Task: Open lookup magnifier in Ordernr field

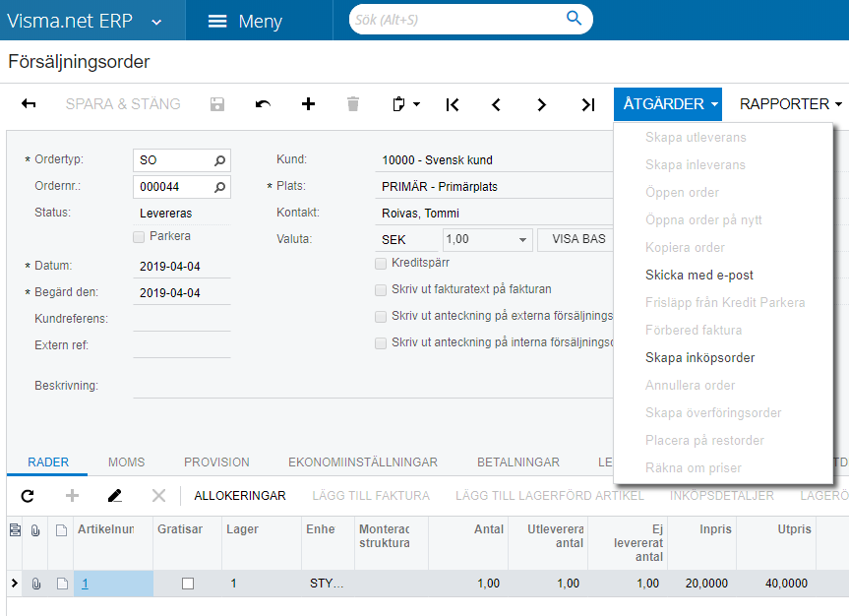Action: pyautogui.click(x=219, y=187)
